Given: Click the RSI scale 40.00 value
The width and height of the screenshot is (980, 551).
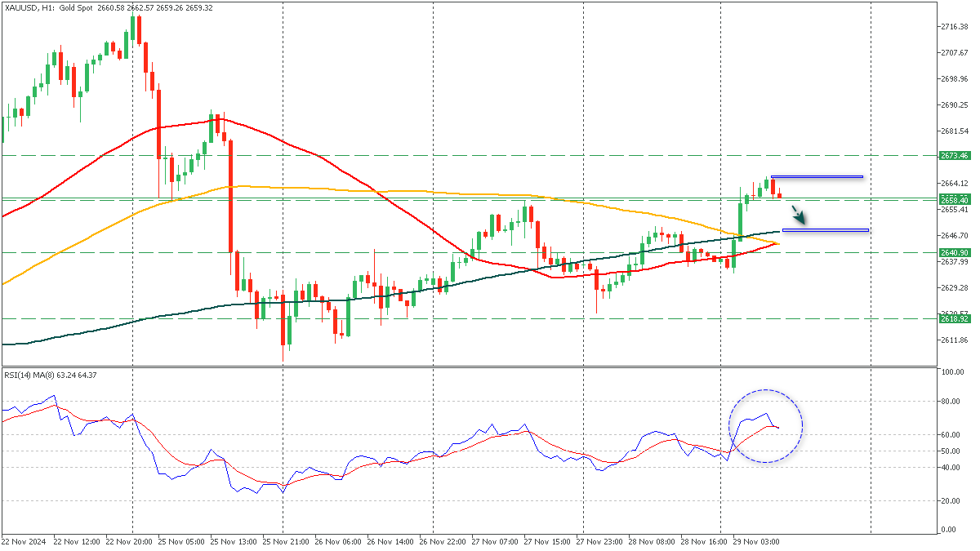Looking at the screenshot, I should (951, 468).
